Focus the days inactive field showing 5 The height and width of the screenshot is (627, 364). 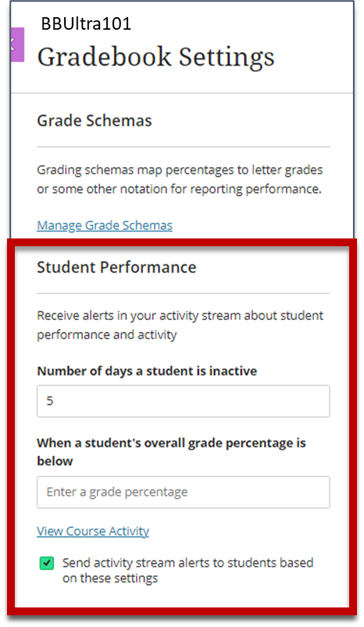click(x=184, y=401)
